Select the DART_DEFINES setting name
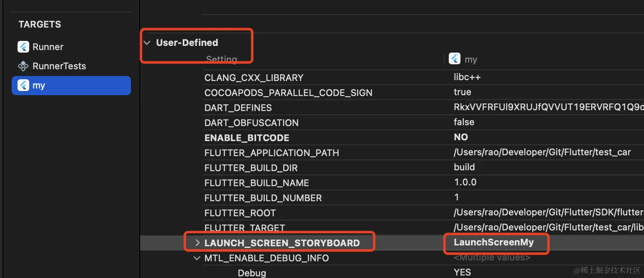This screenshot has height=278, width=644. tap(238, 108)
